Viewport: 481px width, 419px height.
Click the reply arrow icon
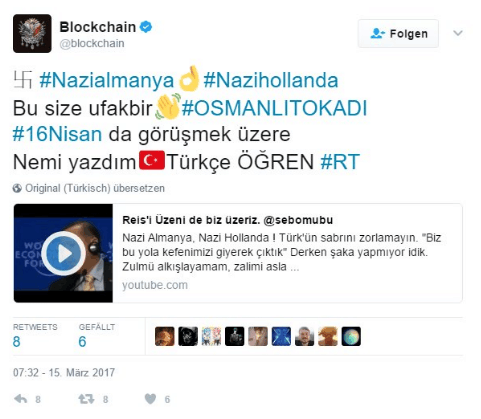click(x=21, y=399)
